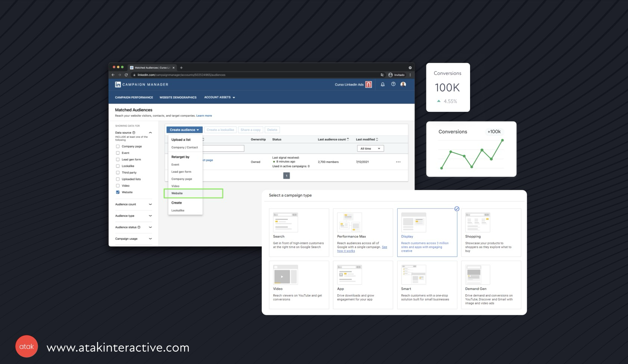Open the All time date dropdown

(370, 148)
